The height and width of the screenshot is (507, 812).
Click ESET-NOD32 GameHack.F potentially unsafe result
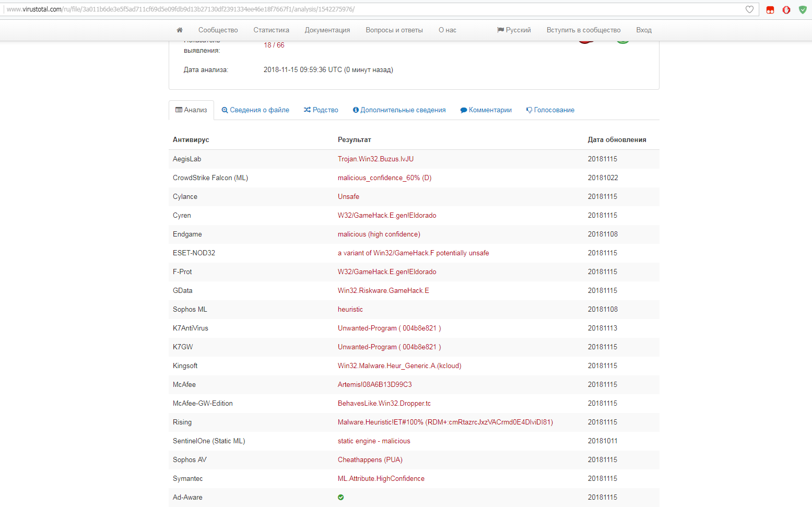pos(414,253)
